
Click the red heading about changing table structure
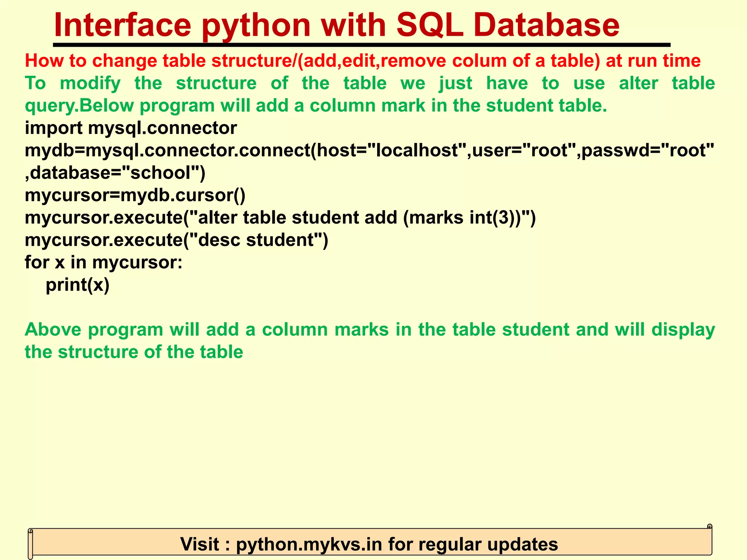[x=363, y=61]
